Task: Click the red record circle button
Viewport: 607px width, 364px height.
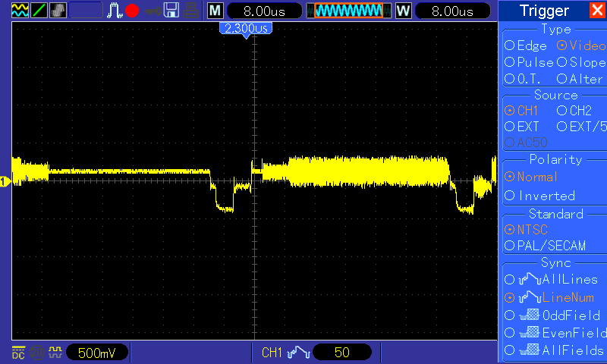Action: tap(132, 11)
